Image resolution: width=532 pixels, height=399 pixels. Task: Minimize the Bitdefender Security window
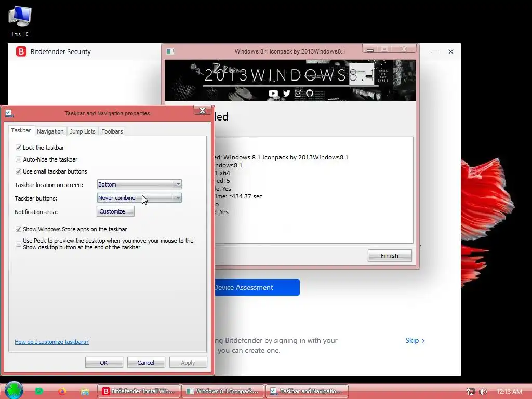[436, 51]
